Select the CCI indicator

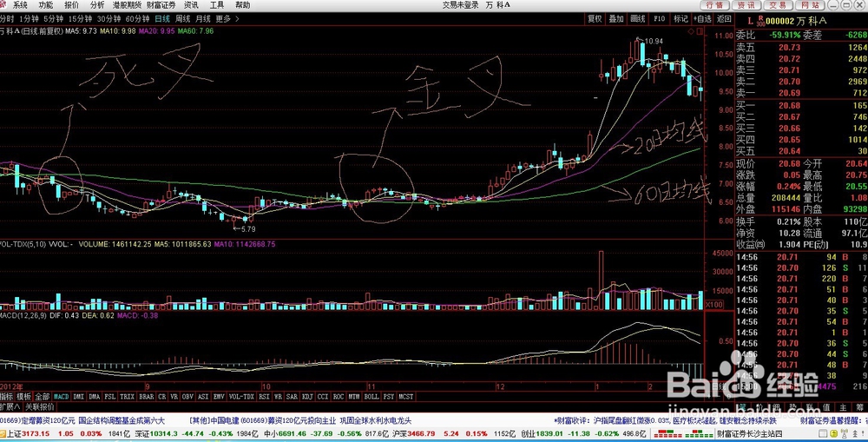(x=323, y=397)
